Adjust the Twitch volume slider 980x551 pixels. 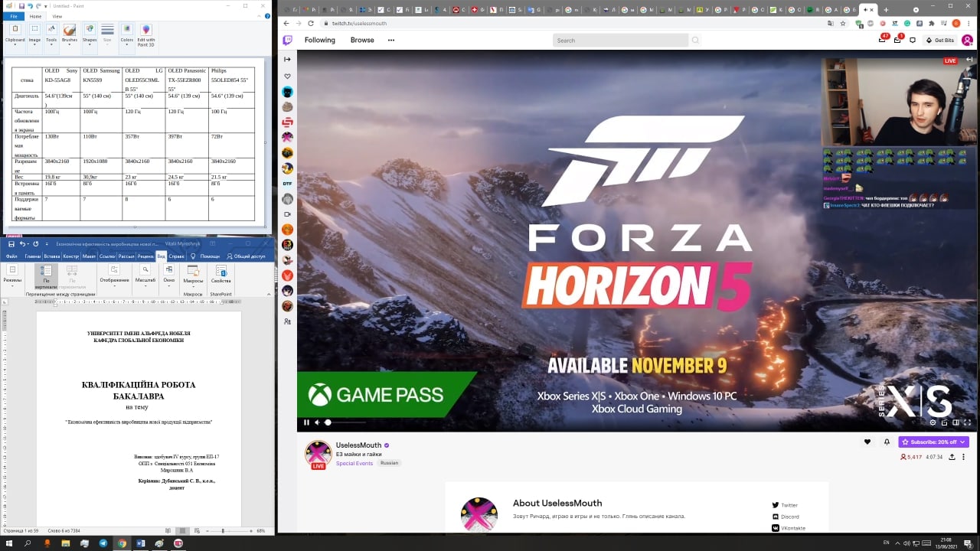click(345, 422)
